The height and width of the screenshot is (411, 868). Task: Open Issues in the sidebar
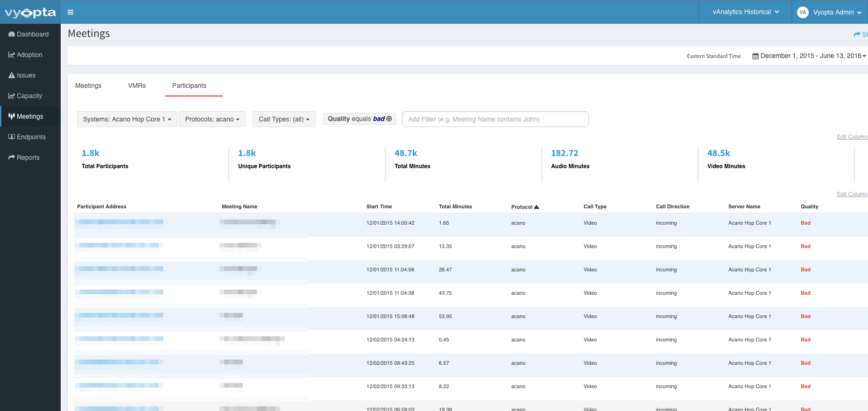[x=30, y=75]
